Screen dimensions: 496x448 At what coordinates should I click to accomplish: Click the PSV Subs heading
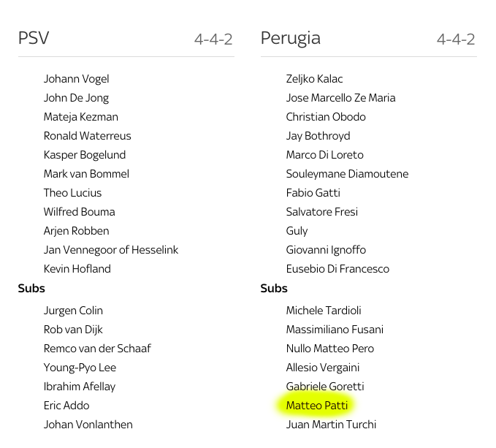pos(31,288)
